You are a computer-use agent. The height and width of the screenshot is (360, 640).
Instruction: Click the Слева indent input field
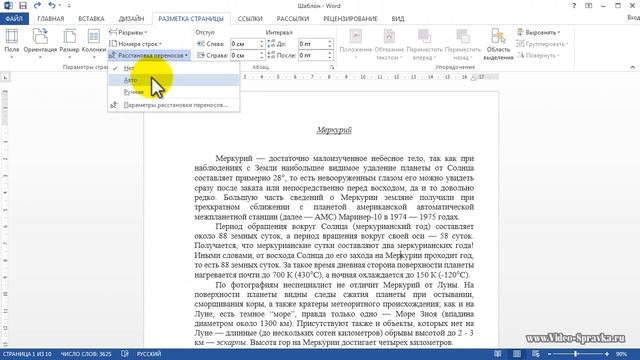[x=244, y=44]
